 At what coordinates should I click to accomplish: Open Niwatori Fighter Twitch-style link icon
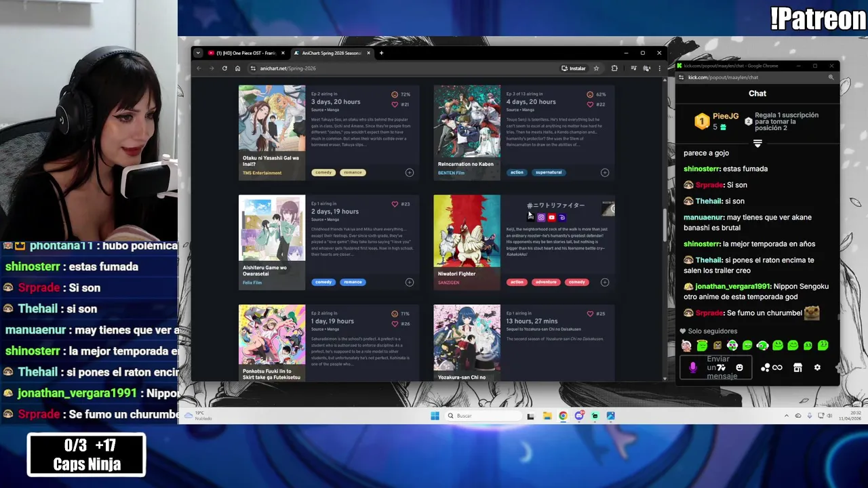[562, 218]
